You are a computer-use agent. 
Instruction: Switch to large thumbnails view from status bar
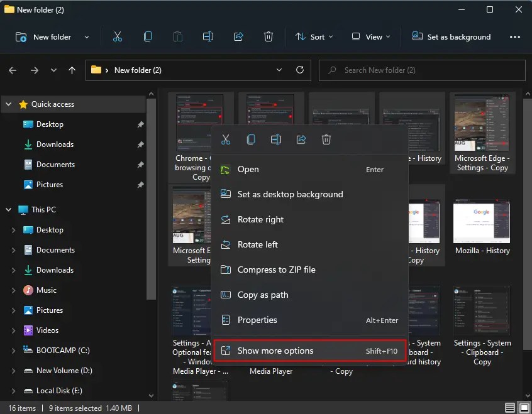coord(524,407)
